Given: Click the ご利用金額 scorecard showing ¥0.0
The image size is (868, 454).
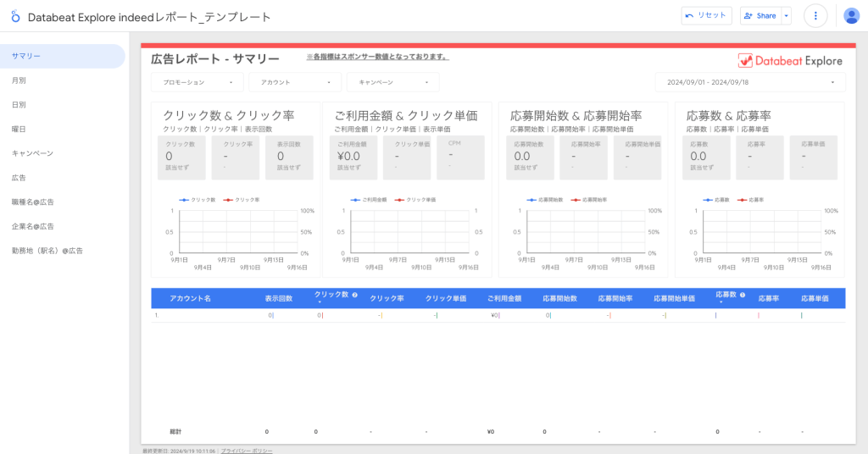Looking at the screenshot, I should pos(353,158).
